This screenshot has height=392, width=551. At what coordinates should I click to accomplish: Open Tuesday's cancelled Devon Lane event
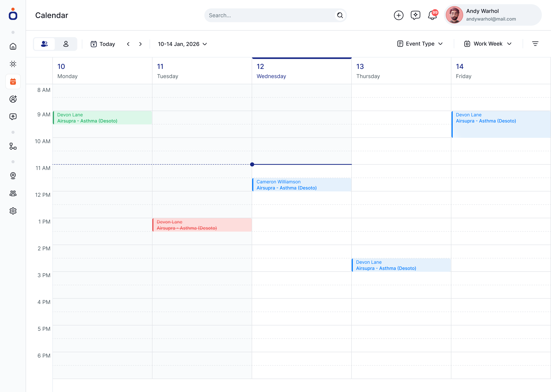click(x=202, y=225)
